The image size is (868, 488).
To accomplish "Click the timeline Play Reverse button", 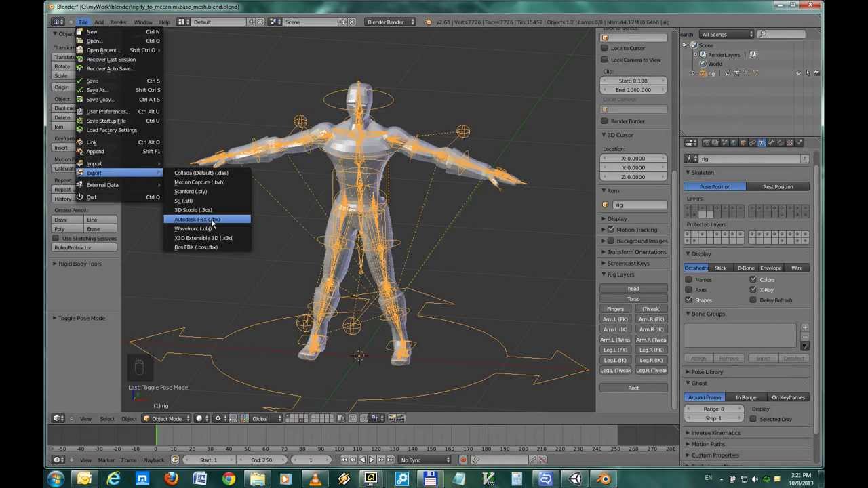I will click(362, 460).
